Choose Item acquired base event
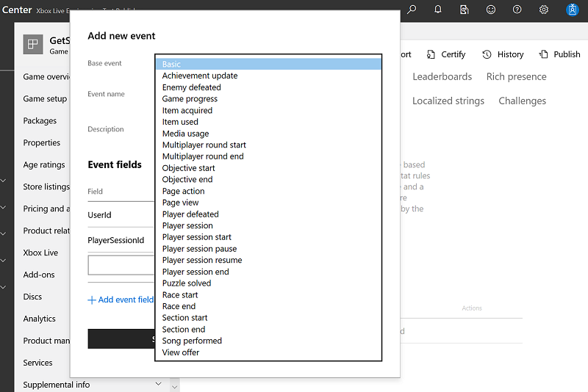 coord(268,110)
